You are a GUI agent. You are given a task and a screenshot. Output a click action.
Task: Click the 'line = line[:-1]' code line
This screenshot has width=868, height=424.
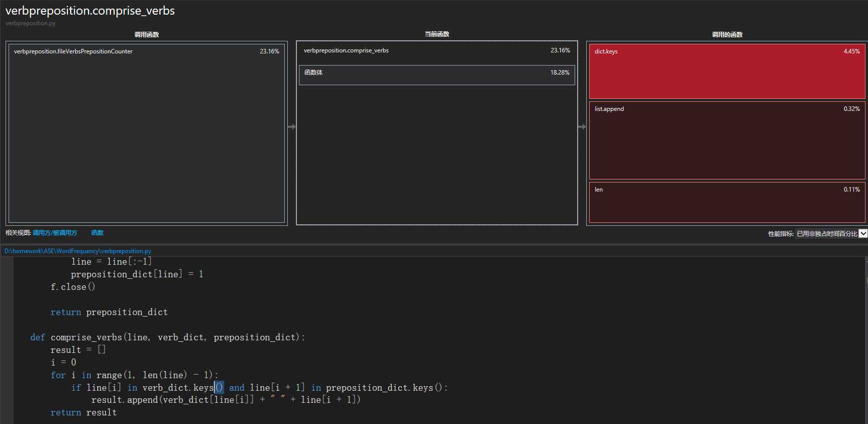(111, 262)
